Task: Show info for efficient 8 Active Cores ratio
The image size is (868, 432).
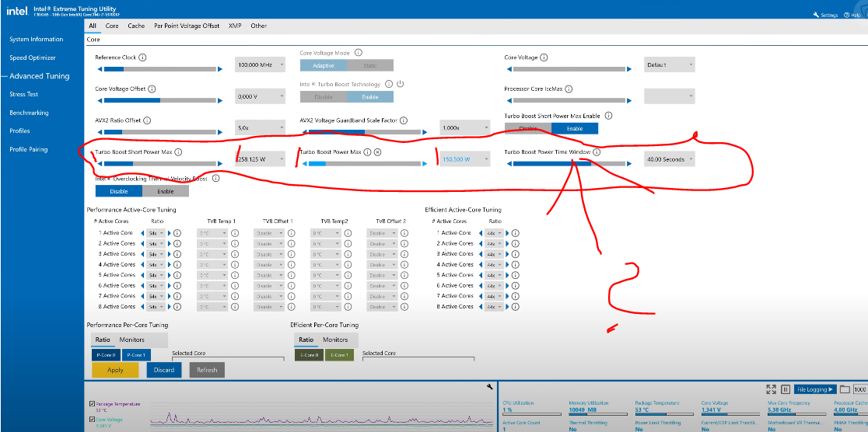Action: coord(516,306)
